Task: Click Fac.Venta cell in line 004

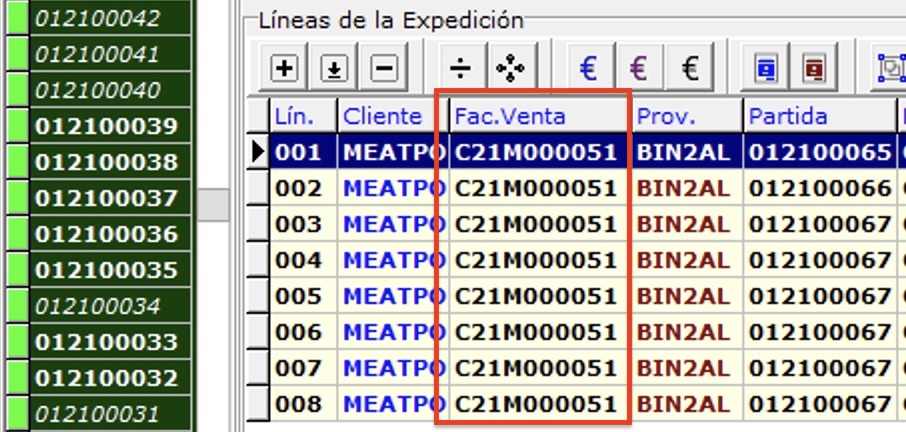Action: [x=536, y=260]
